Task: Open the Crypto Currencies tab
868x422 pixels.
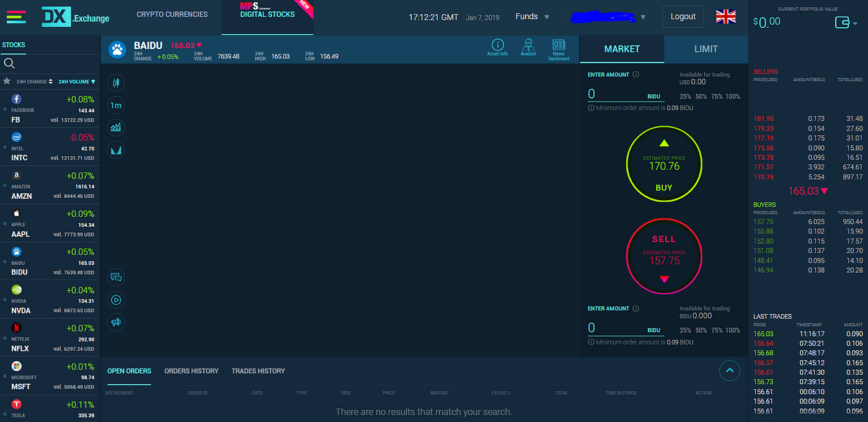Action: (x=172, y=14)
